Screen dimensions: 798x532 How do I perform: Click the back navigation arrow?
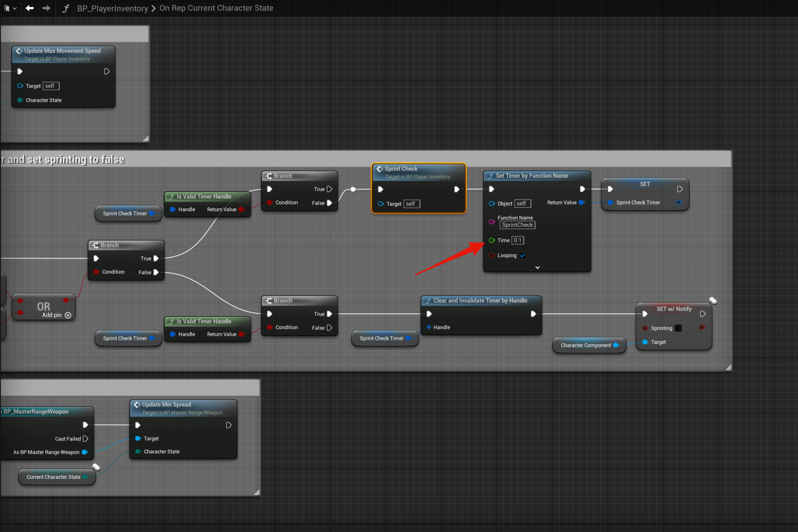pos(30,8)
